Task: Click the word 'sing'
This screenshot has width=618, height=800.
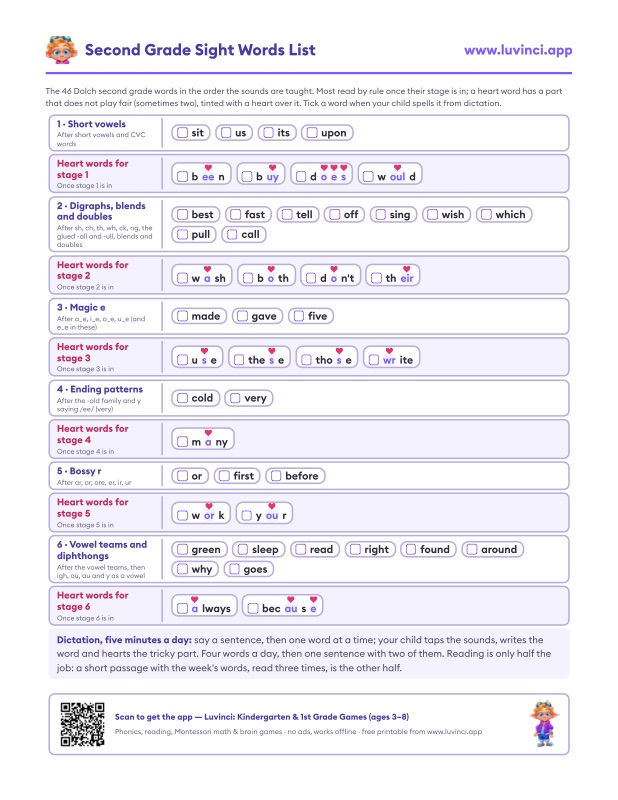Action: click(x=400, y=215)
